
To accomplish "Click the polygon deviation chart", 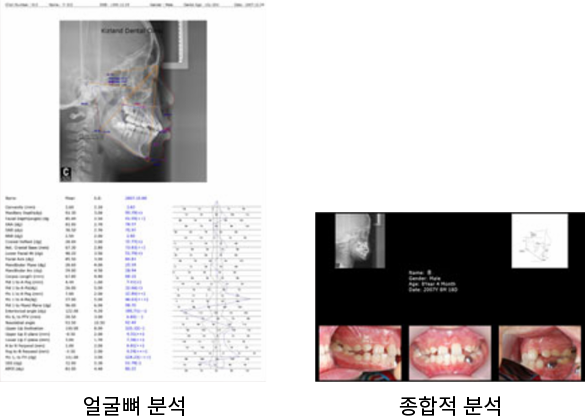I will point(217,287).
